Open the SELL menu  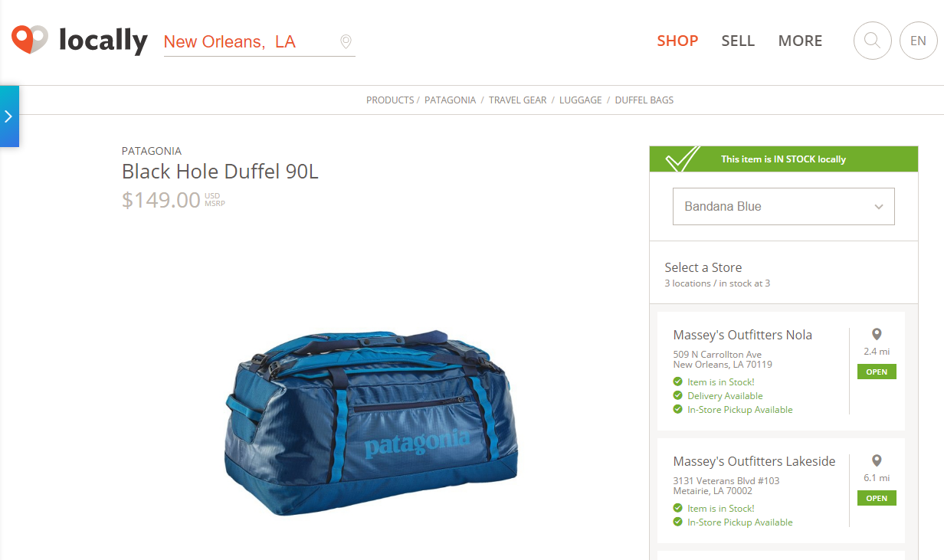point(738,41)
